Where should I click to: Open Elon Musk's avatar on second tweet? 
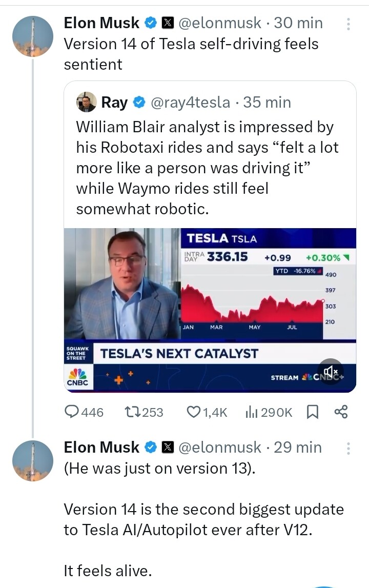(33, 460)
